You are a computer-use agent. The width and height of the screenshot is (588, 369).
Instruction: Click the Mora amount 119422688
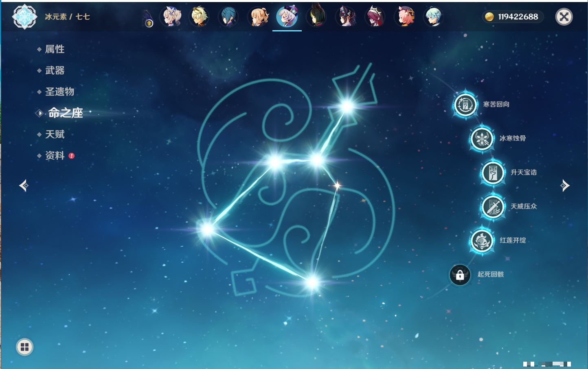click(x=518, y=17)
